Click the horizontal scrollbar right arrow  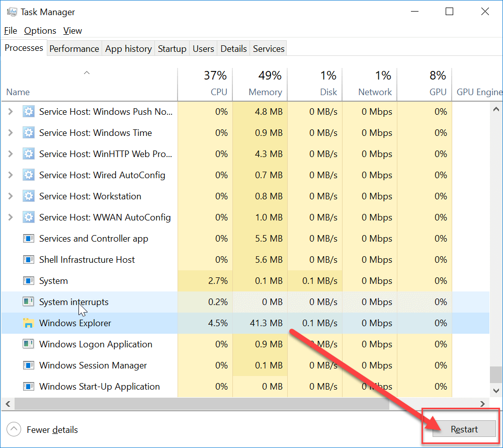pos(483,404)
